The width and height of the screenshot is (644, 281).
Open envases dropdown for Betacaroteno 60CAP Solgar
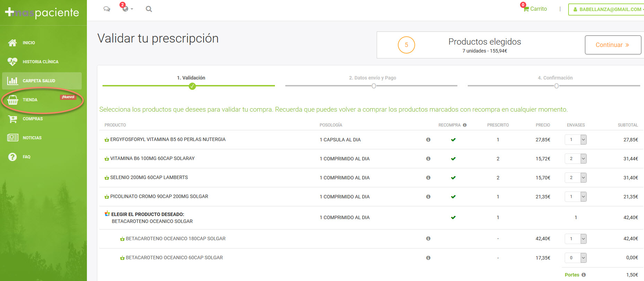[x=575, y=258]
